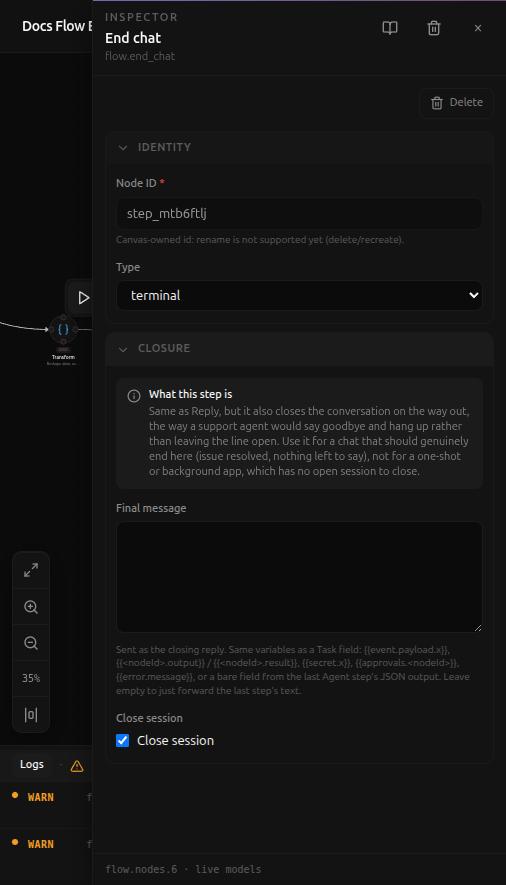Click the live models status text

click(x=228, y=869)
